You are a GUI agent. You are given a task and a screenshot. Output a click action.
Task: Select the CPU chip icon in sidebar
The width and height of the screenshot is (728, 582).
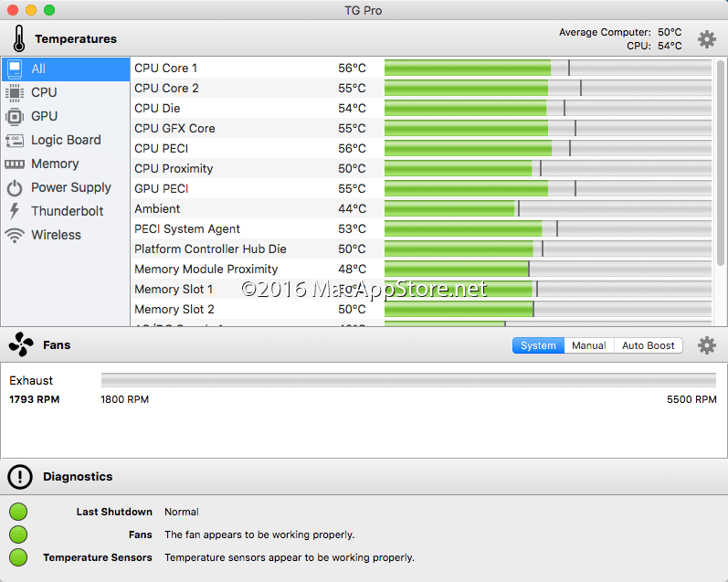(15, 92)
